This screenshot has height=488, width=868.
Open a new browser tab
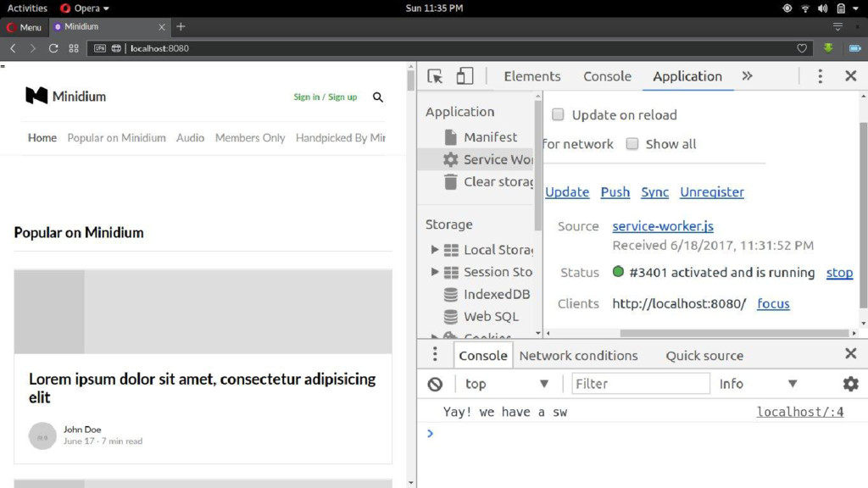pyautogui.click(x=181, y=26)
